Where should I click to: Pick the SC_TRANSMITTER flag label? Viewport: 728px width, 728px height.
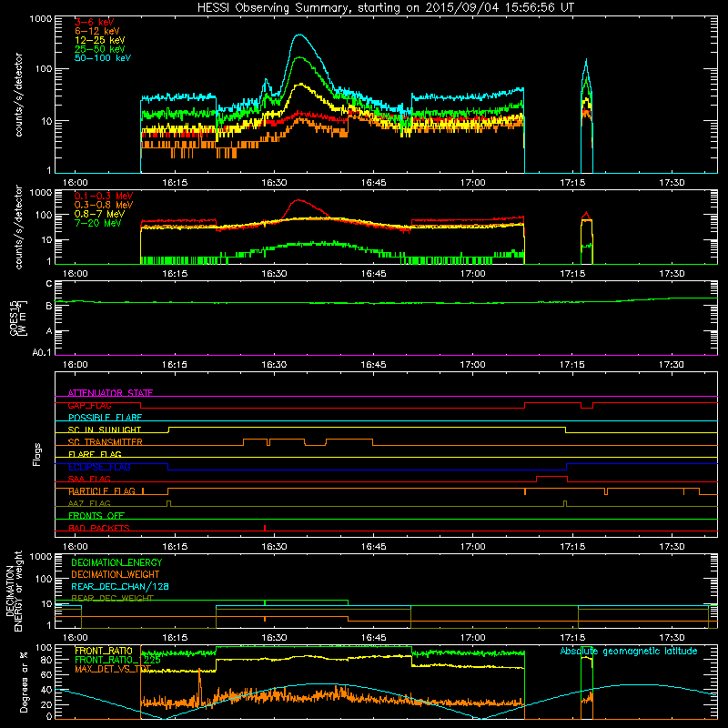[x=105, y=442]
